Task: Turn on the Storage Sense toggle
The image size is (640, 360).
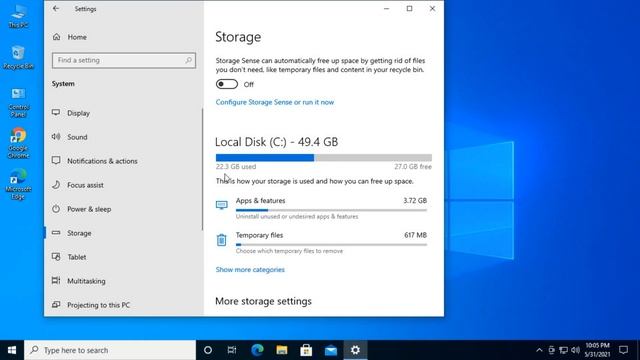Action: (x=227, y=84)
